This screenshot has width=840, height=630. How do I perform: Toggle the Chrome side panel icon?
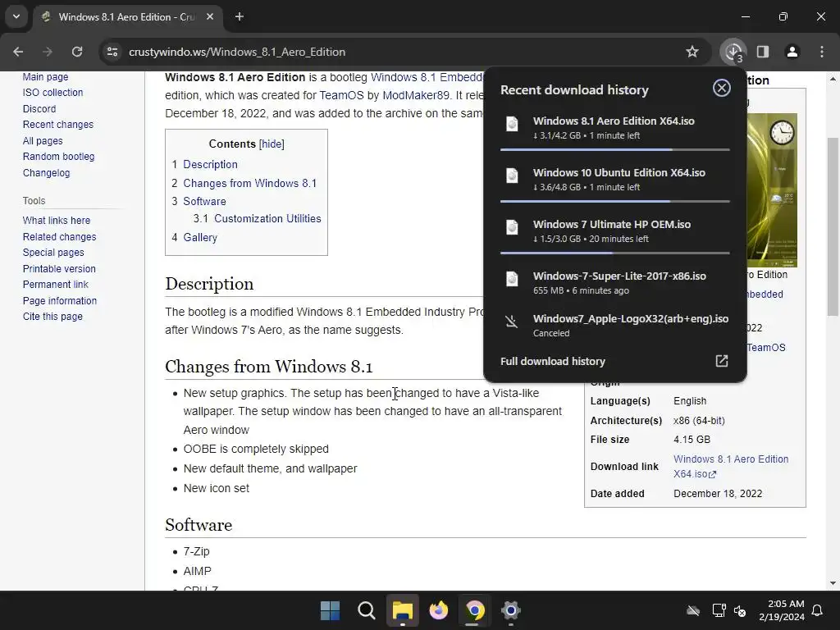[763, 52]
